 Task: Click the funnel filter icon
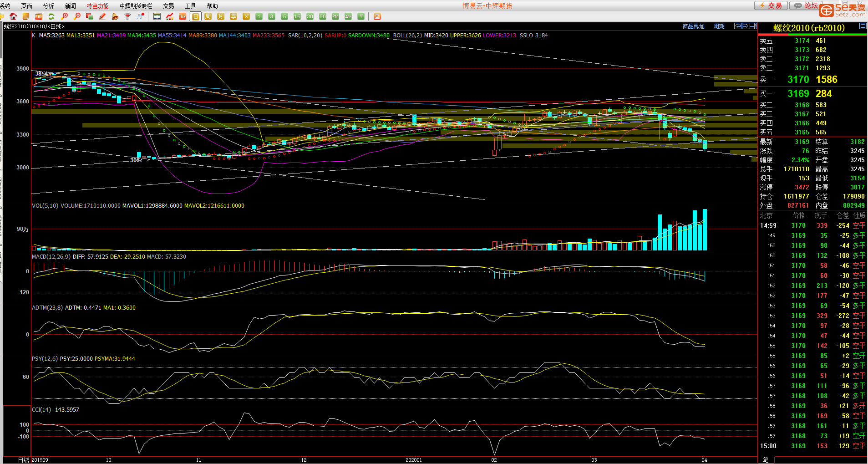(x=128, y=16)
